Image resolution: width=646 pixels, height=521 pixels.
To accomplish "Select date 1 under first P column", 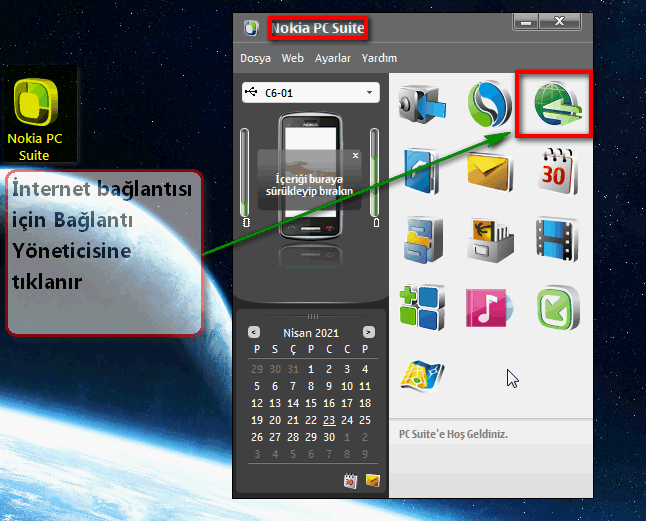I will [x=311, y=369].
